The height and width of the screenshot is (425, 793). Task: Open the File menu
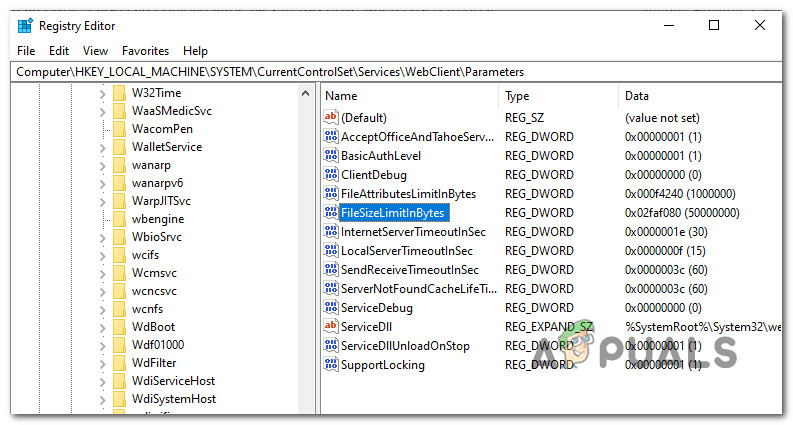[x=26, y=51]
